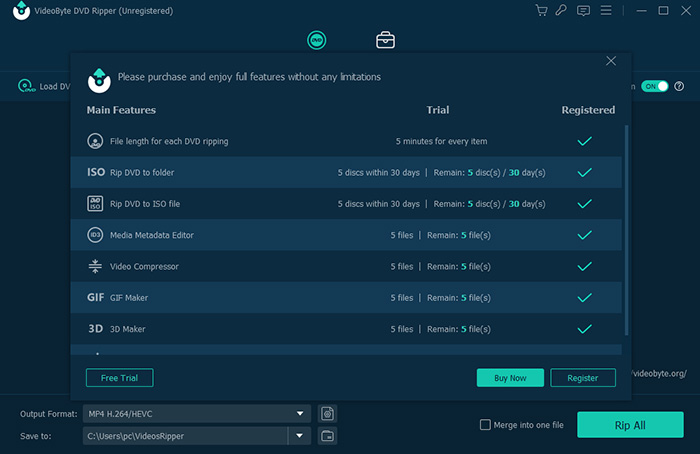Click the ISO icon for Rip DVD to folder
The width and height of the screenshot is (700, 454).
[x=96, y=172]
